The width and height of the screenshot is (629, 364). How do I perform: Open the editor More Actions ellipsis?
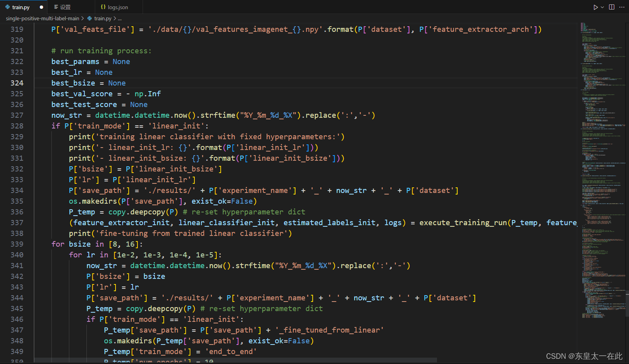622,7
